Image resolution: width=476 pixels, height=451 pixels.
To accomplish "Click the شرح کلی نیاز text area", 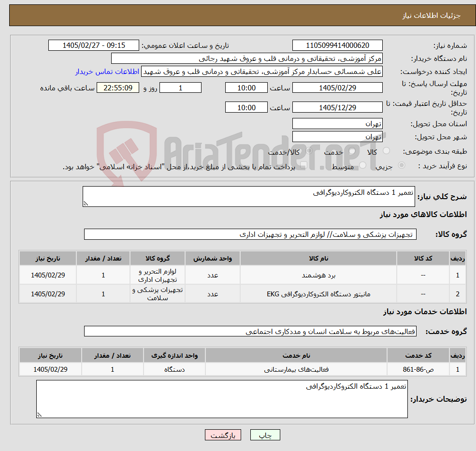I will [248, 196].
